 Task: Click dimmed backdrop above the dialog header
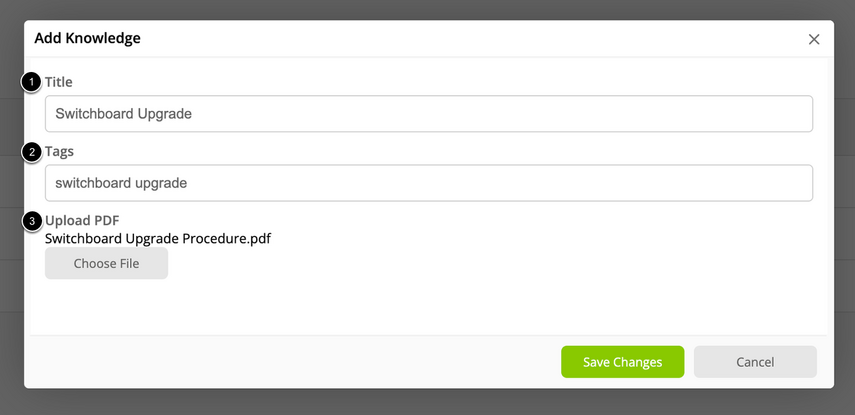click(x=429, y=10)
